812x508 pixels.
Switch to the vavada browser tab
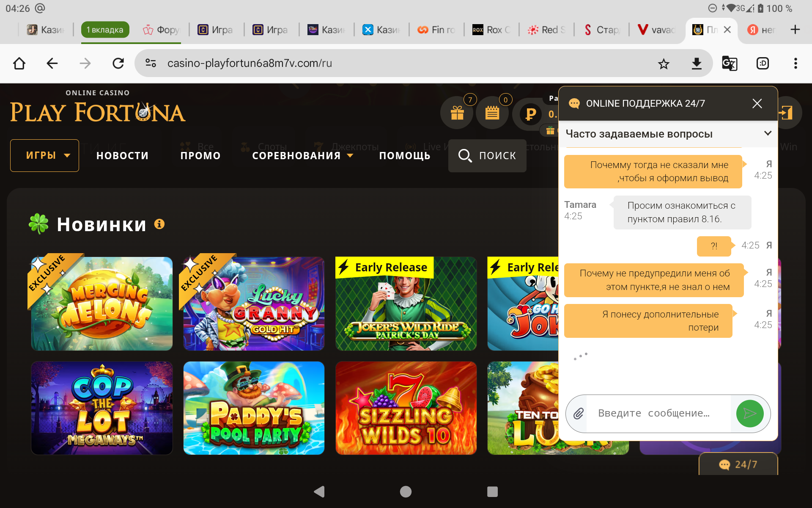(657, 30)
